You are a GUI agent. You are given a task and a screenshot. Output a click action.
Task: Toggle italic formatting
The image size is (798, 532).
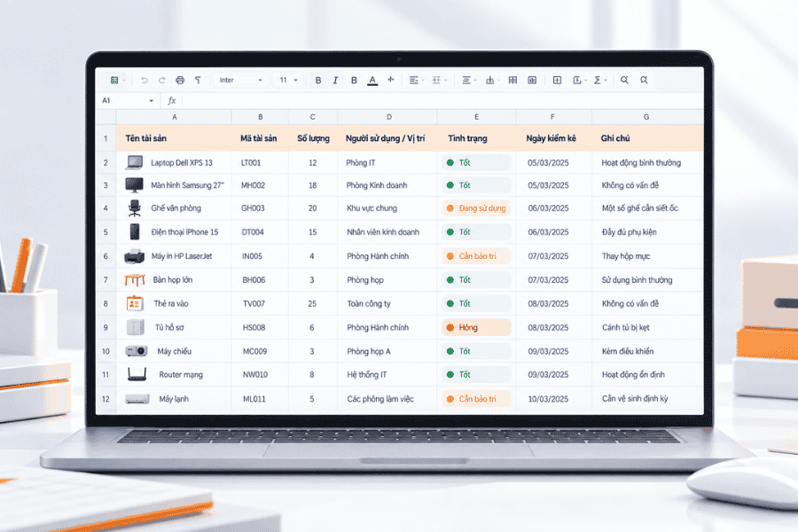tap(335, 80)
